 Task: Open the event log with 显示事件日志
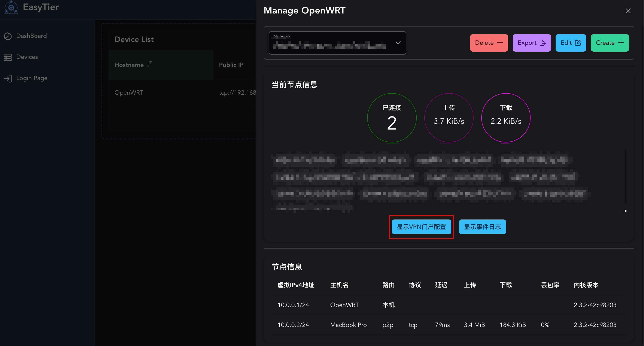482,227
